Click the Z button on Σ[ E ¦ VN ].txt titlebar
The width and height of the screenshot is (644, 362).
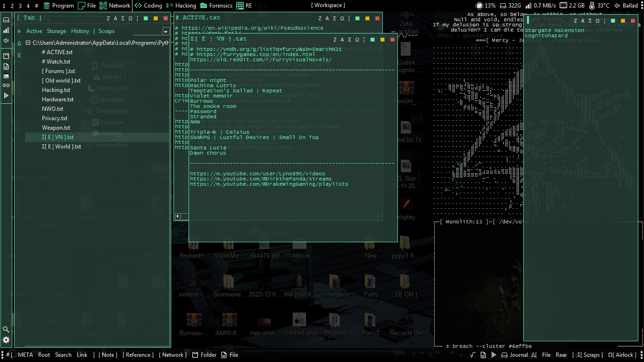pyautogui.click(x=335, y=40)
